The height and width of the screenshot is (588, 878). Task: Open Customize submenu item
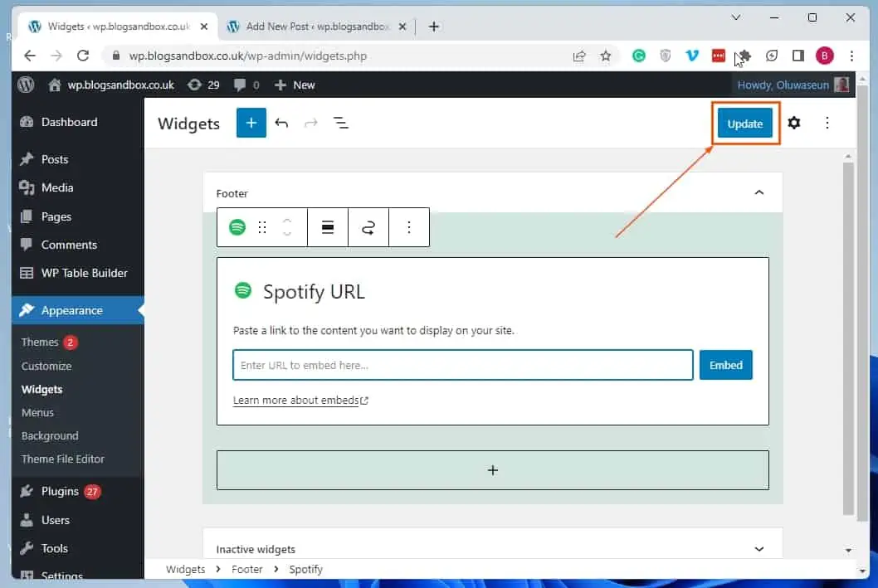(46, 366)
